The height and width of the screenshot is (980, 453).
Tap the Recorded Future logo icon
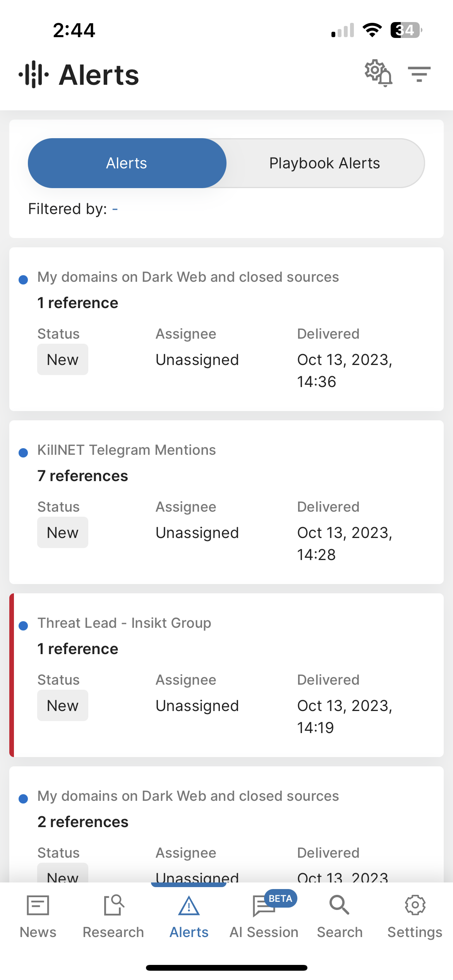point(34,74)
